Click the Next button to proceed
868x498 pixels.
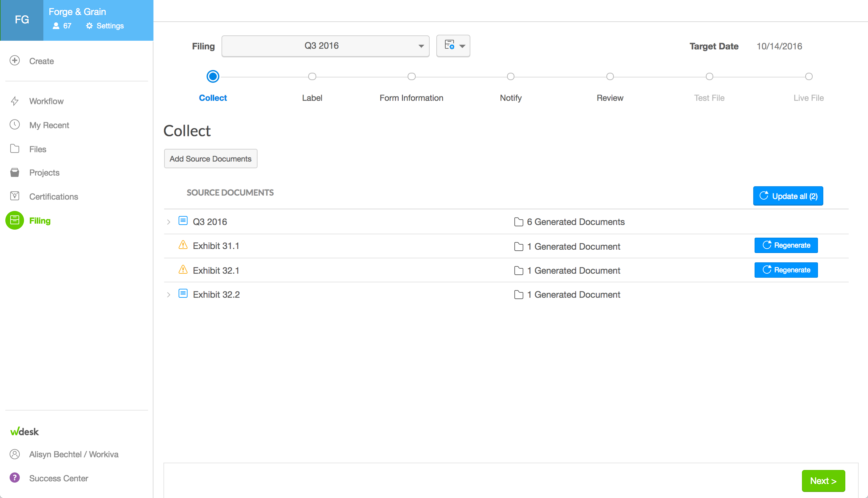point(823,481)
